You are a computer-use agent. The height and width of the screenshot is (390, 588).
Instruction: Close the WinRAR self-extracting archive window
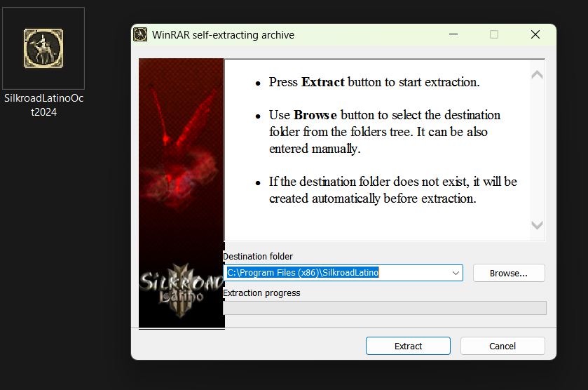point(535,34)
